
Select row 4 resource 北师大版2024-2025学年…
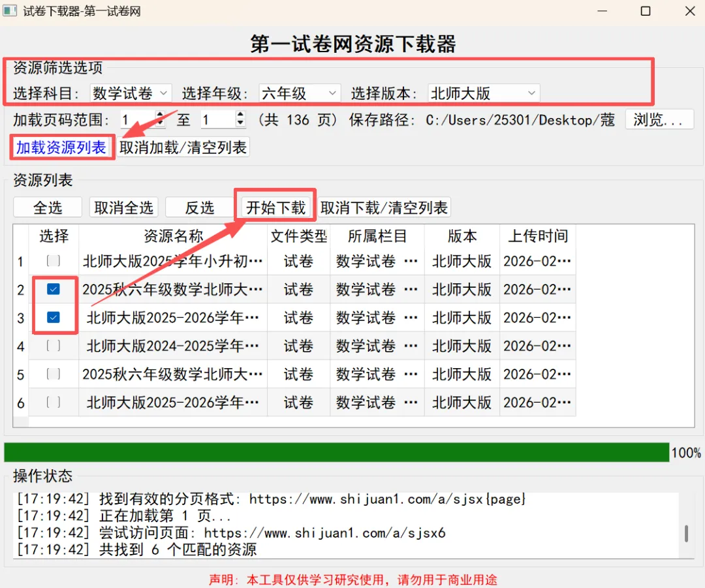[173, 346]
